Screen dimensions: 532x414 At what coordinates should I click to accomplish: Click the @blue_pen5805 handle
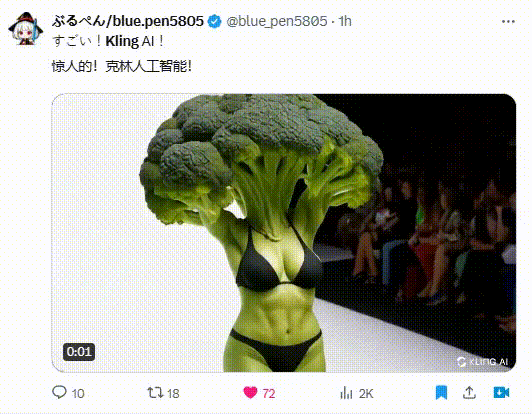pyautogui.click(x=277, y=21)
